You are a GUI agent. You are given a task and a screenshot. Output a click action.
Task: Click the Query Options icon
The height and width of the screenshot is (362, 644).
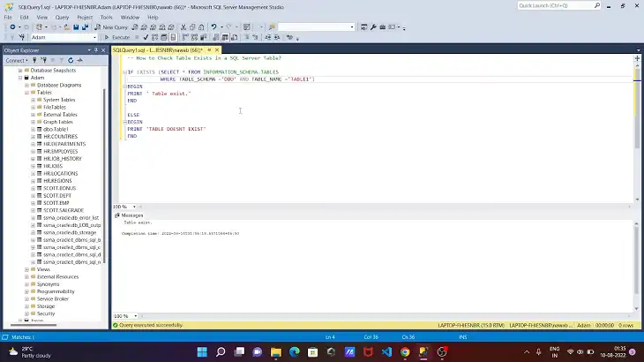click(x=164, y=37)
